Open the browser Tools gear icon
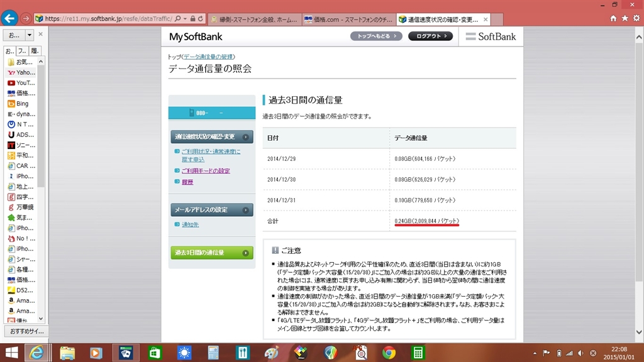 click(636, 18)
